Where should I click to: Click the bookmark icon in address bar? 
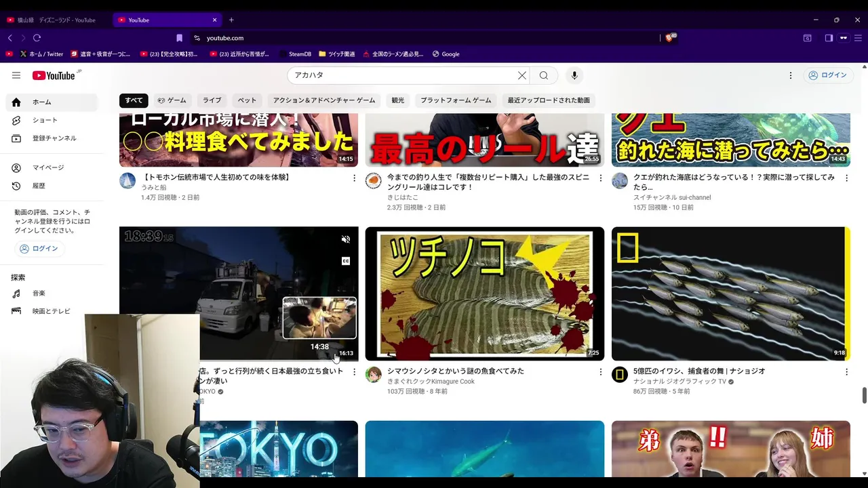(x=179, y=38)
